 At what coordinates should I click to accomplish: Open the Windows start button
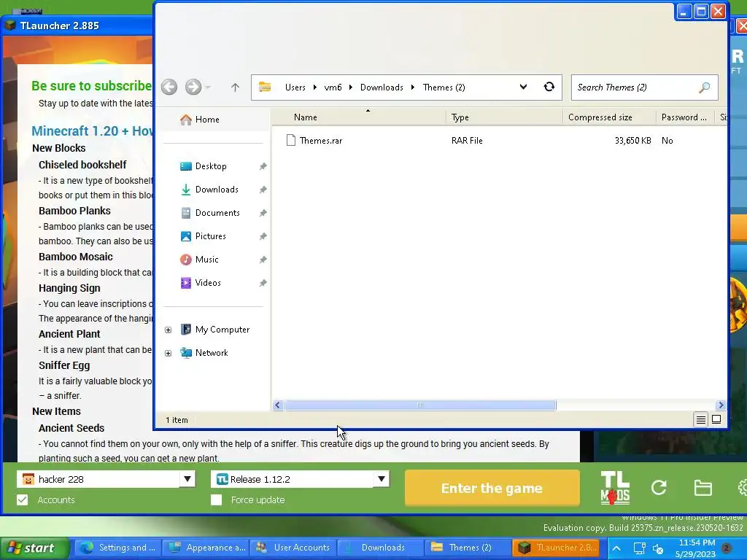pyautogui.click(x=34, y=548)
